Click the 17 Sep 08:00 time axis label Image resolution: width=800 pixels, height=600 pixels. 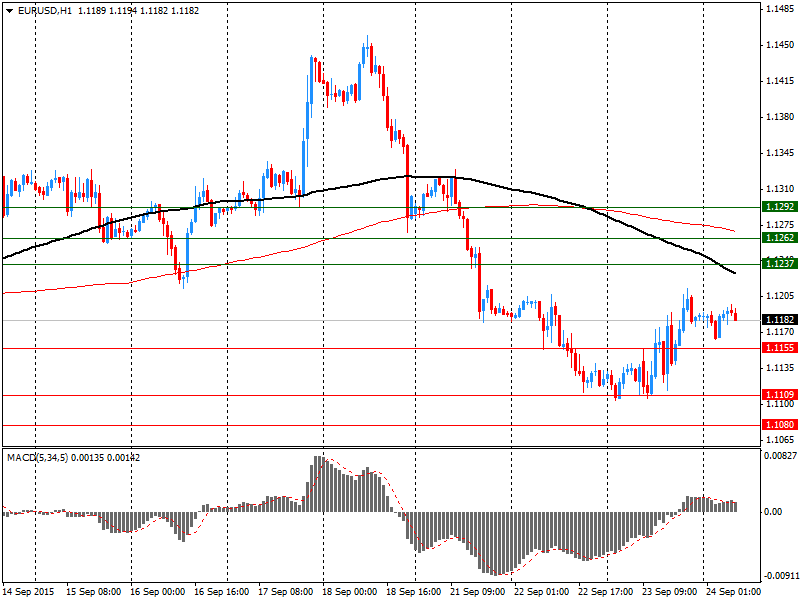point(286,592)
